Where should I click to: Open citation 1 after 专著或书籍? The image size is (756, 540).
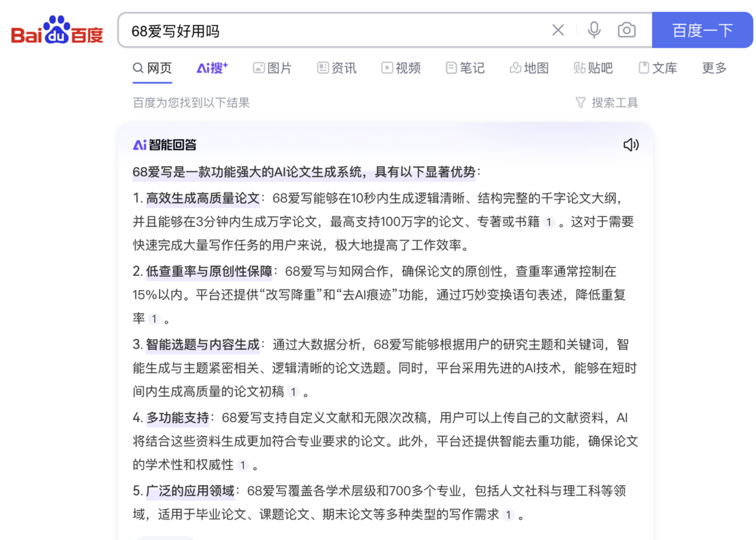(549, 222)
